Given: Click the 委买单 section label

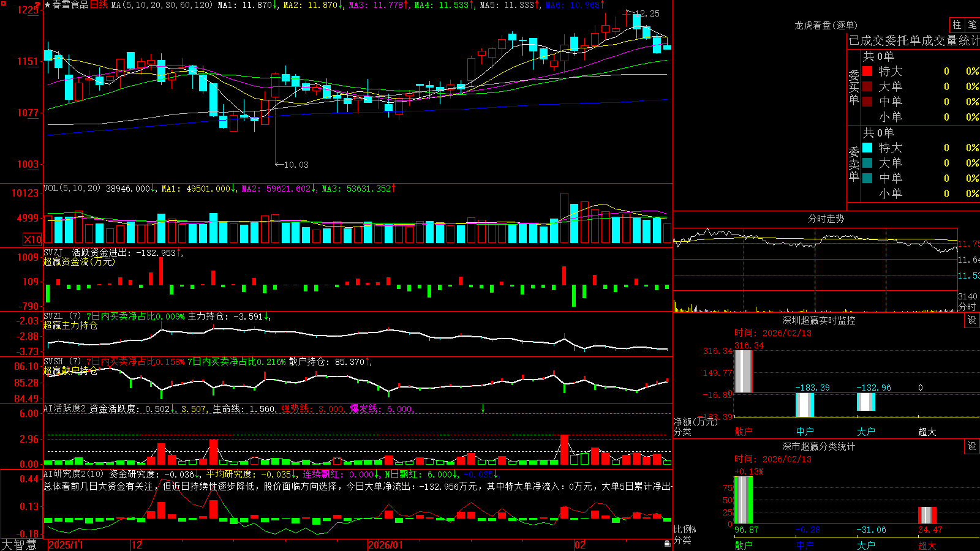Looking at the screenshot, I should click(854, 87).
